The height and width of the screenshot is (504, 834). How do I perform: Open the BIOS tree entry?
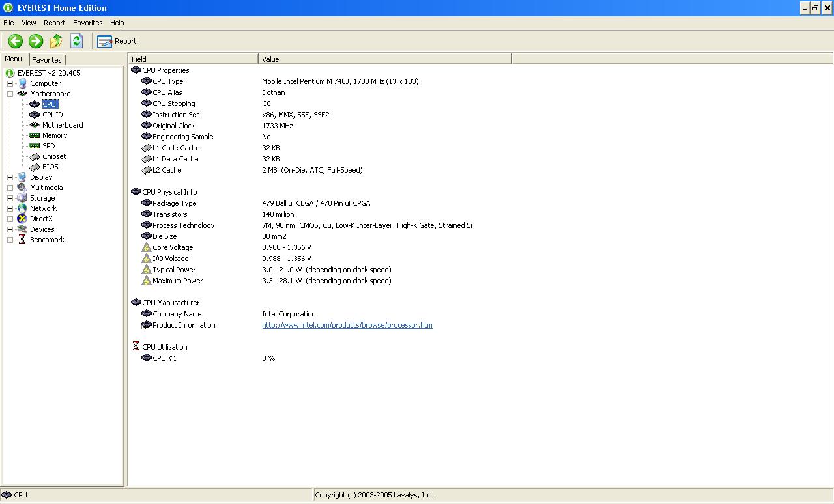(x=50, y=167)
